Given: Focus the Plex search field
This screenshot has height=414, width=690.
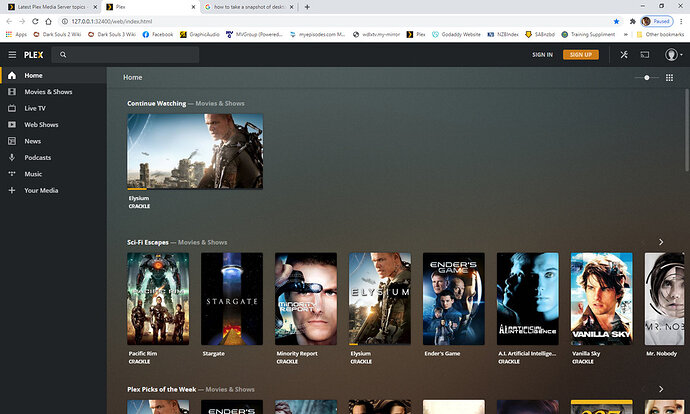Looking at the screenshot, I should [125, 55].
